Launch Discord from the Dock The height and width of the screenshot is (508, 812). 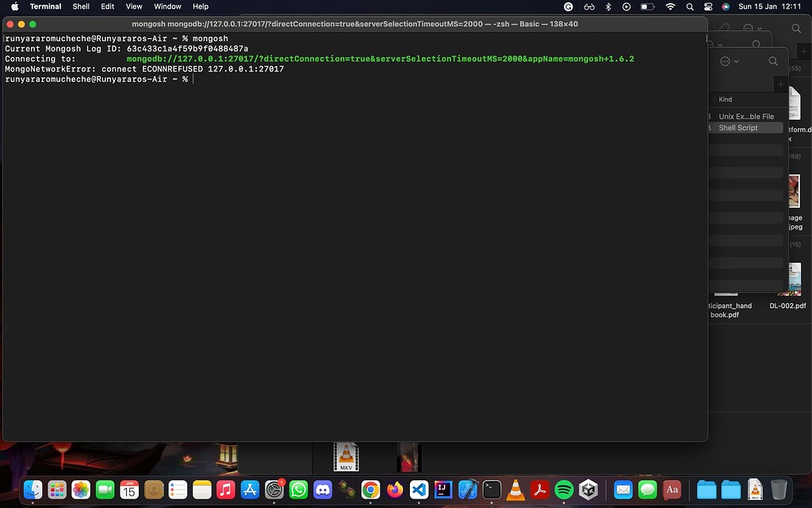(x=322, y=490)
